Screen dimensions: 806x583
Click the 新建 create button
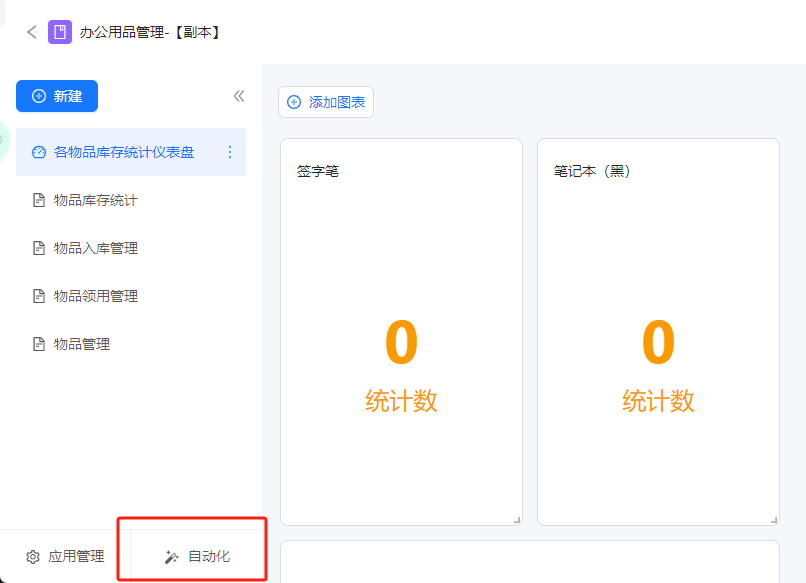coord(57,96)
